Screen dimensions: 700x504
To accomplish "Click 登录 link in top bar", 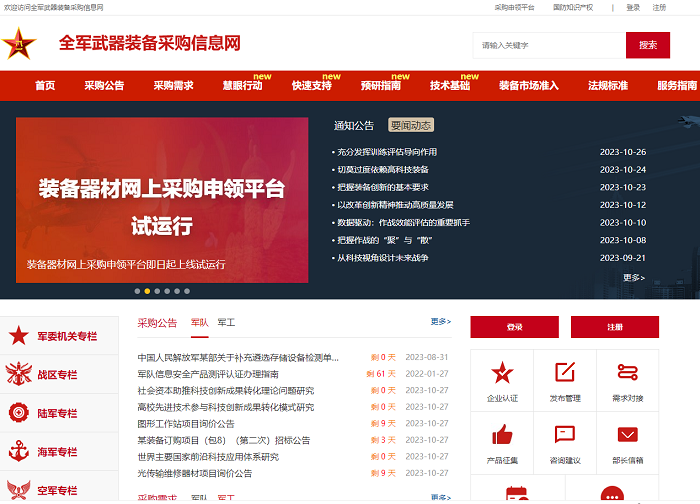I will coord(633,8).
